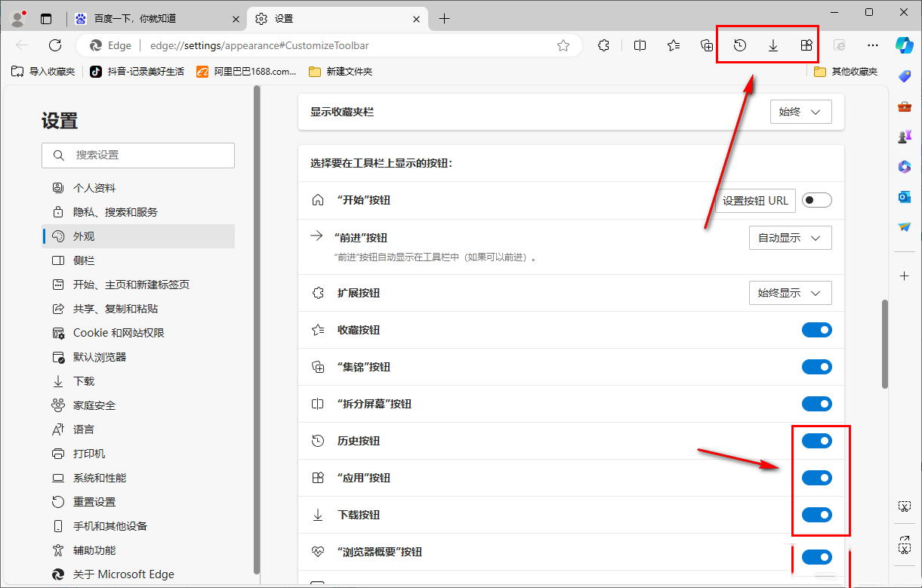Open Shopping tag sidebar icon

905,76
